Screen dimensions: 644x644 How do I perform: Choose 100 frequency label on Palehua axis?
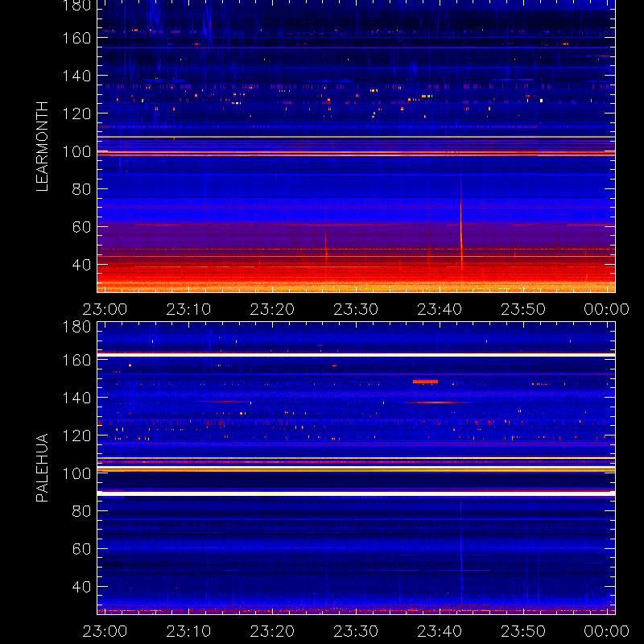(x=76, y=473)
